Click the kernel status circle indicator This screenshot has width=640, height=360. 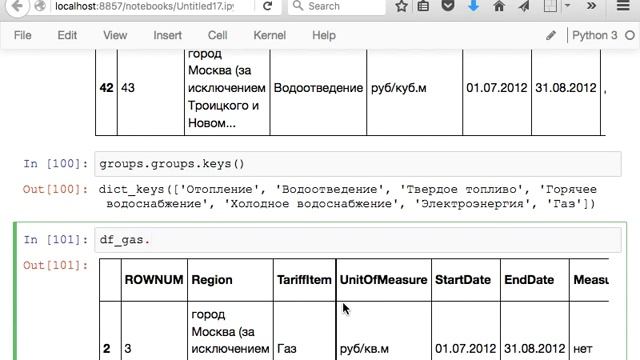pyautogui.click(x=630, y=36)
